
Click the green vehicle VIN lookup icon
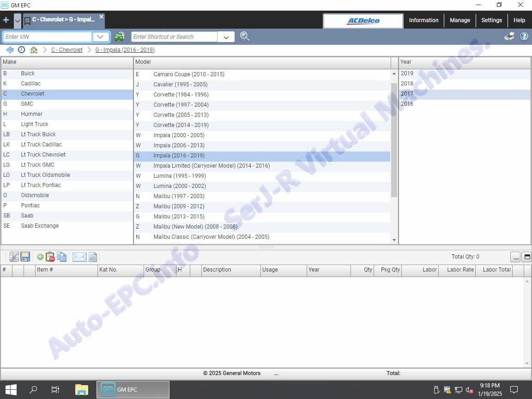pyautogui.click(x=120, y=36)
